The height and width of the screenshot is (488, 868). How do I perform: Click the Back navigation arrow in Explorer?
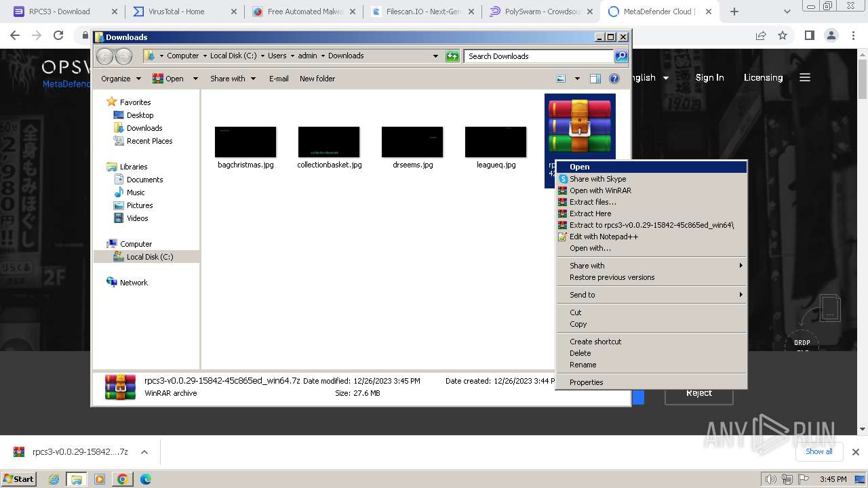[104, 56]
